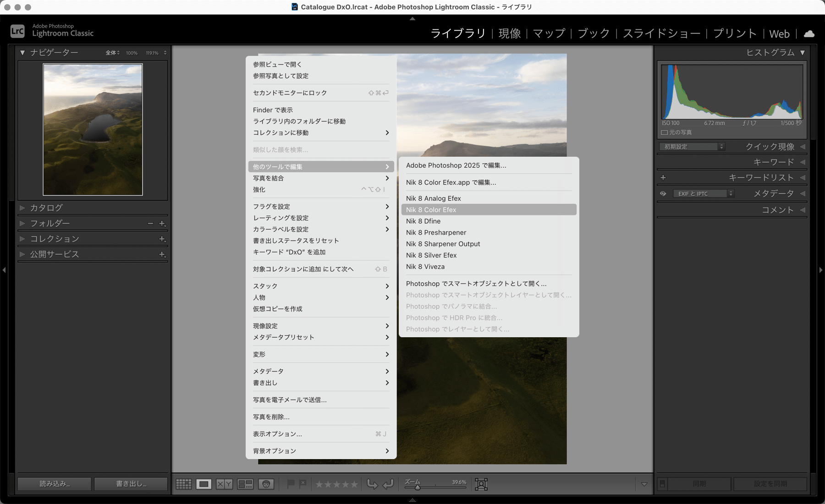Click 設定を同期 button
Screen dimensions: 825x504
click(770, 484)
